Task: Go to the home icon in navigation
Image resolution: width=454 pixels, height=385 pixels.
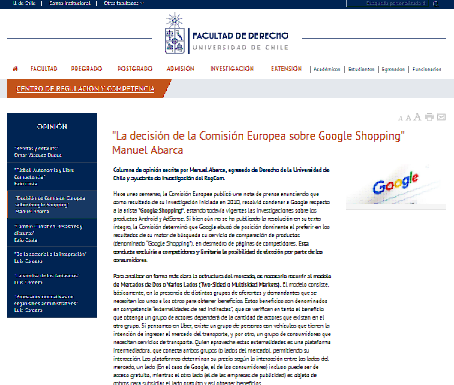Action: click(x=15, y=69)
